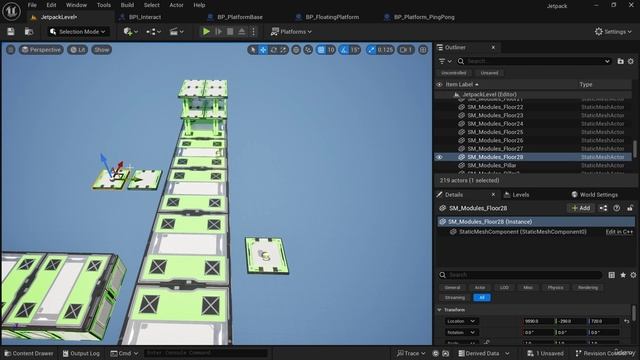Click the Add component button
This screenshot has width=640, height=360.
coord(581,208)
